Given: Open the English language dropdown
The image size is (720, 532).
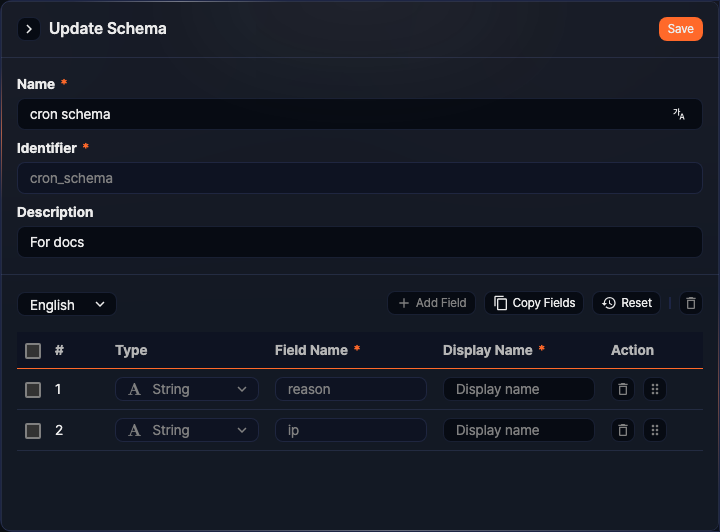Looking at the screenshot, I should (67, 304).
